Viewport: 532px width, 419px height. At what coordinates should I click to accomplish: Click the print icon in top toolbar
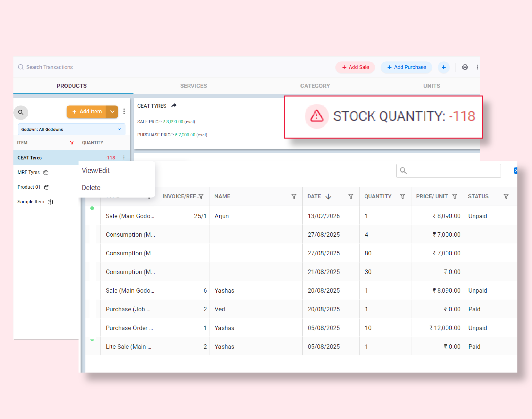coord(465,67)
